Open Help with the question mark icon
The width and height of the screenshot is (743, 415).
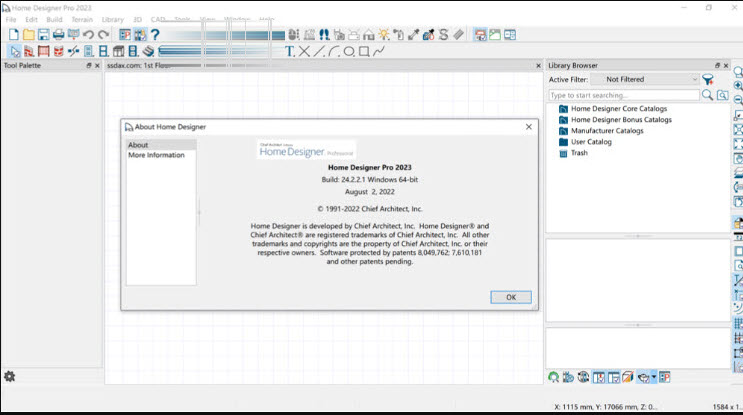point(155,35)
